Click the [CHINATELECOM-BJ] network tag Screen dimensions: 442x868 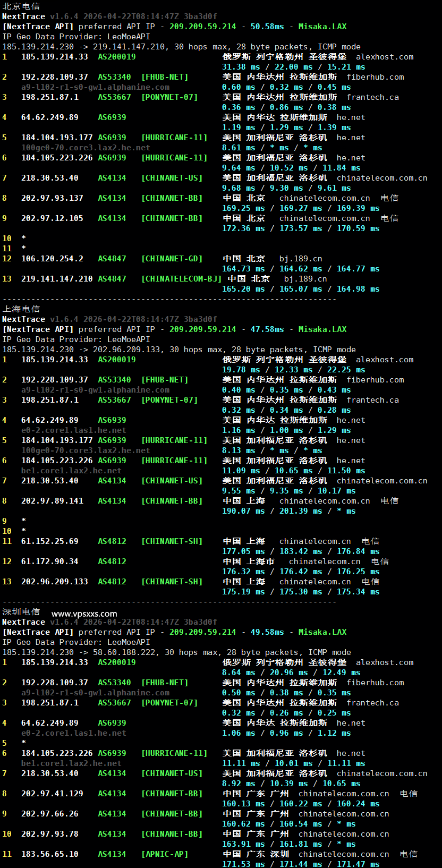click(x=181, y=278)
